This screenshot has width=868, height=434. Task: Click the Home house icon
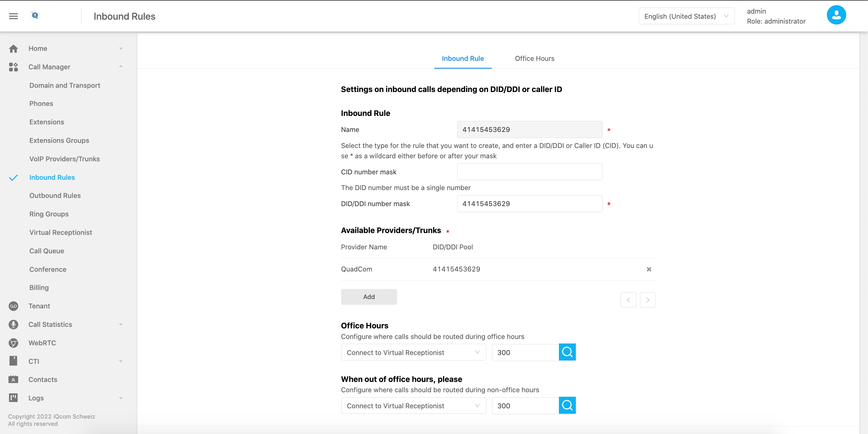14,48
